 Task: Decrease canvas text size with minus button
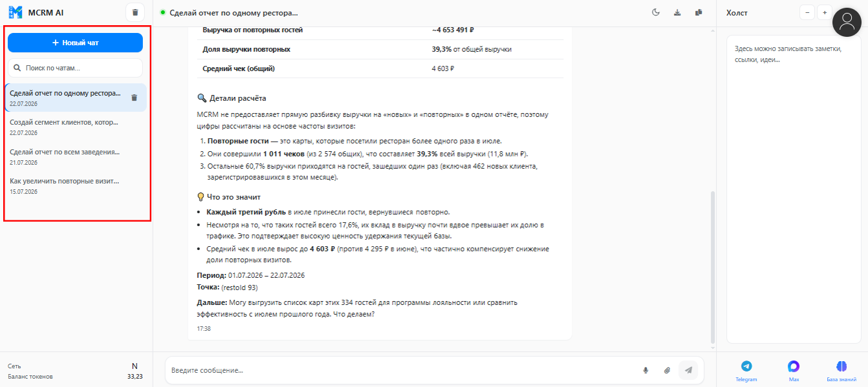[807, 12]
